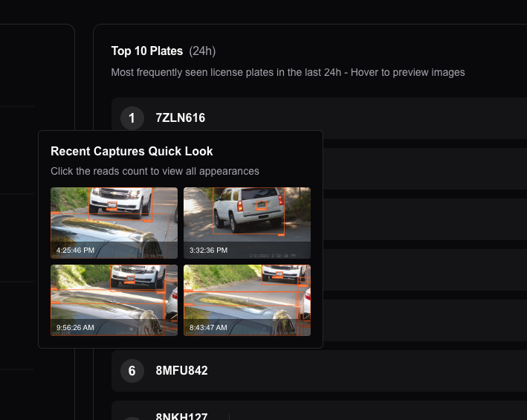Click the second-ranked plate row beside the popup

click(424, 168)
